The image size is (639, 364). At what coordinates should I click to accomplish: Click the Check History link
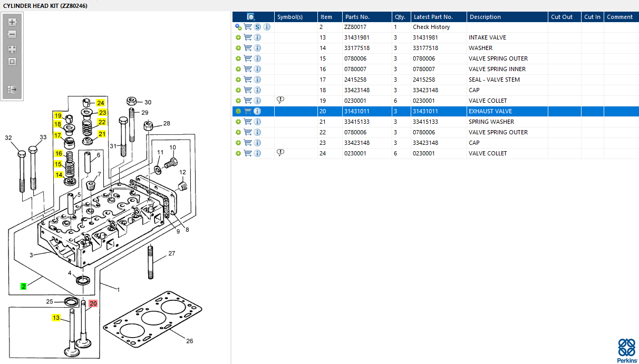431,27
